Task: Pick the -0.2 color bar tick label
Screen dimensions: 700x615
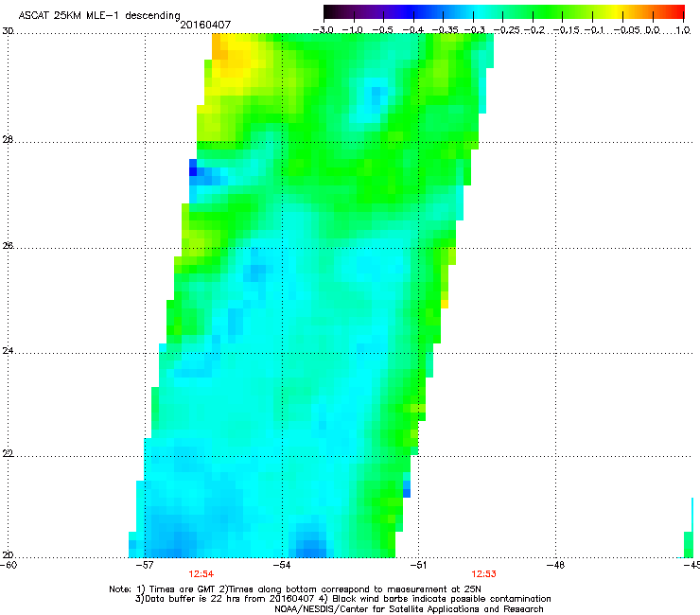Action: tap(534, 30)
